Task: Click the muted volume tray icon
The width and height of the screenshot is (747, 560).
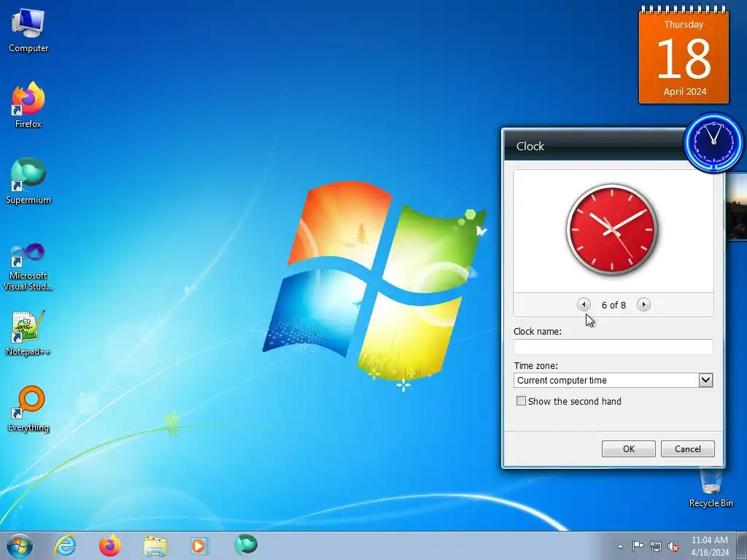Action: coord(673,546)
